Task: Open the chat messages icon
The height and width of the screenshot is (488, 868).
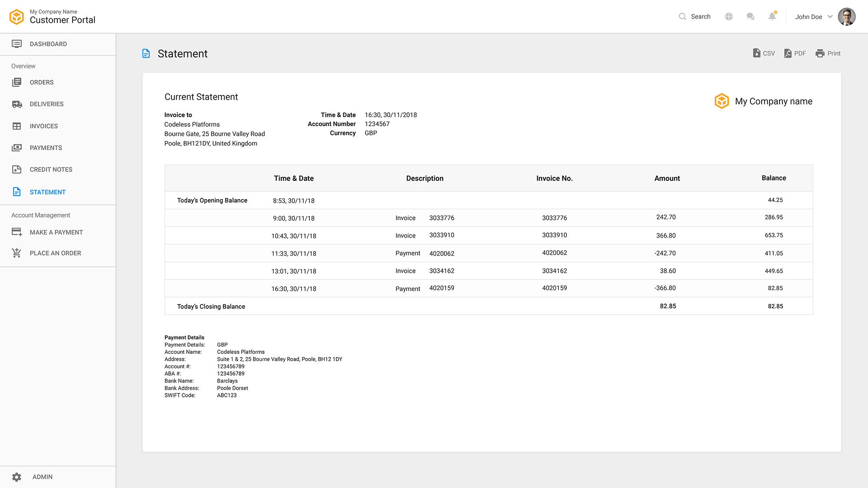Action: pyautogui.click(x=751, y=16)
